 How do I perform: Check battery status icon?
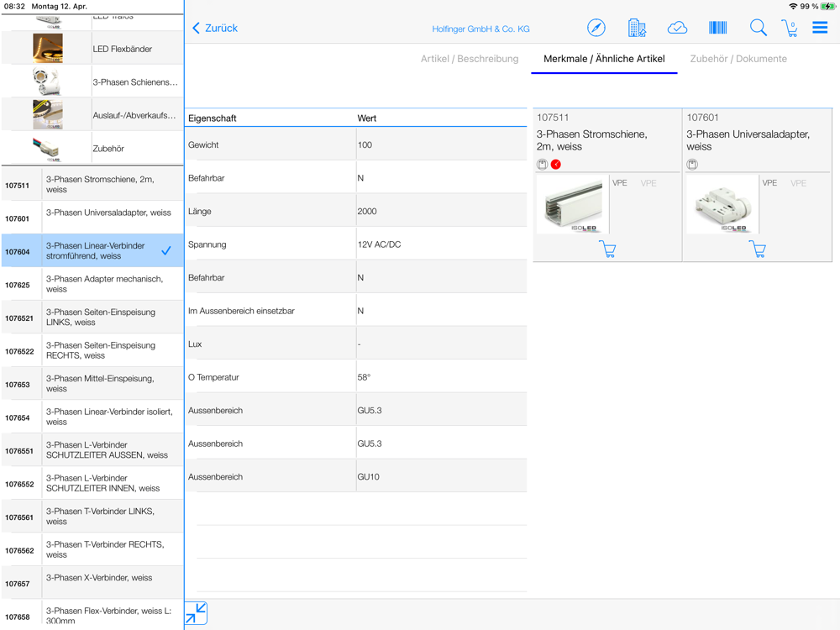[x=827, y=7]
